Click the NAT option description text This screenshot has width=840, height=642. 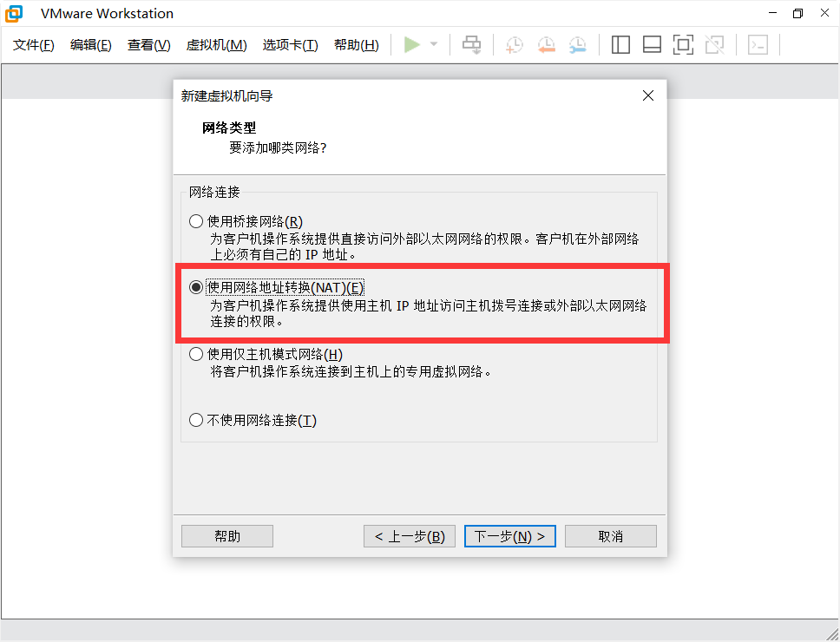428,313
